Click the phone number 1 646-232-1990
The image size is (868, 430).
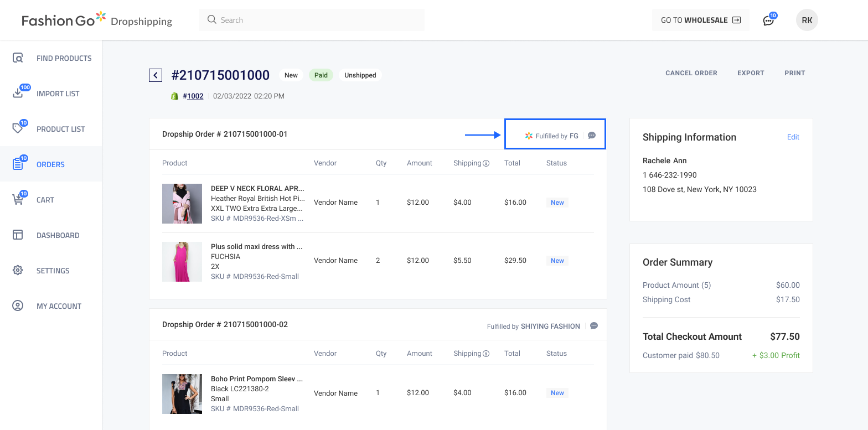tap(670, 175)
